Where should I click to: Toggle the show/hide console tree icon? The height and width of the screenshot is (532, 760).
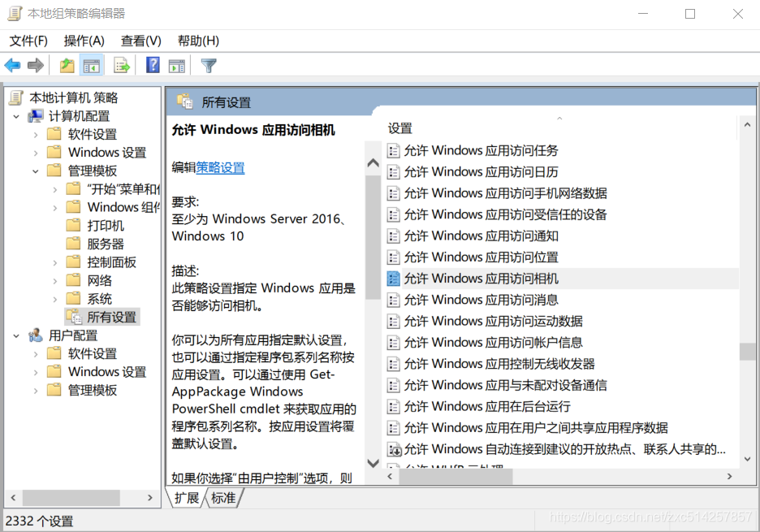pyautogui.click(x=92, y=66)
